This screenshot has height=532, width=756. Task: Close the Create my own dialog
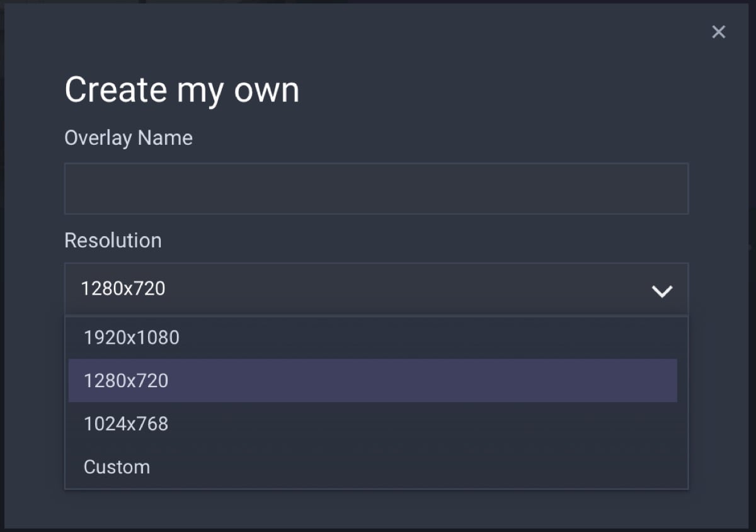click(718, 32)
